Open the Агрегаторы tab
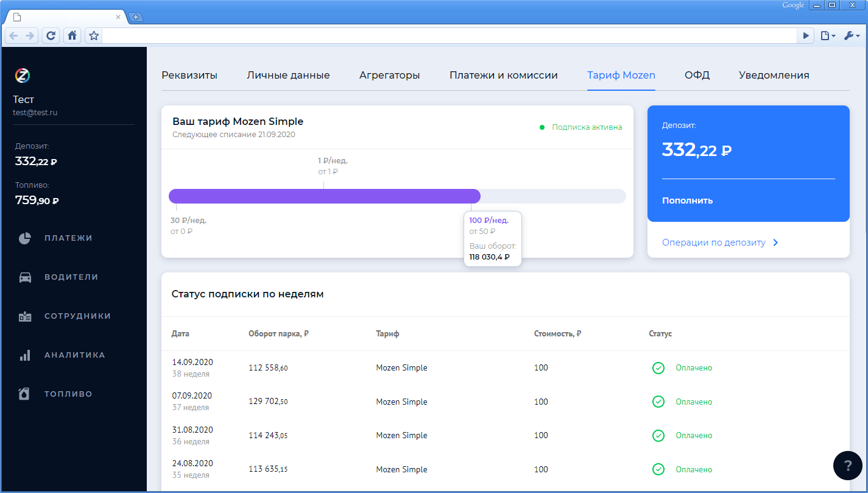The width and height of the screenshot is (868, 493). pos(390,76)
